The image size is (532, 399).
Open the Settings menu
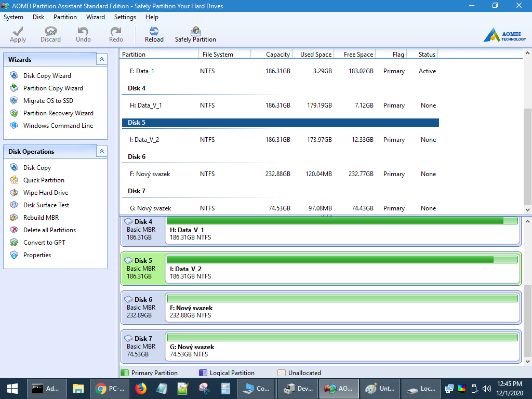(x=125, y=17)
